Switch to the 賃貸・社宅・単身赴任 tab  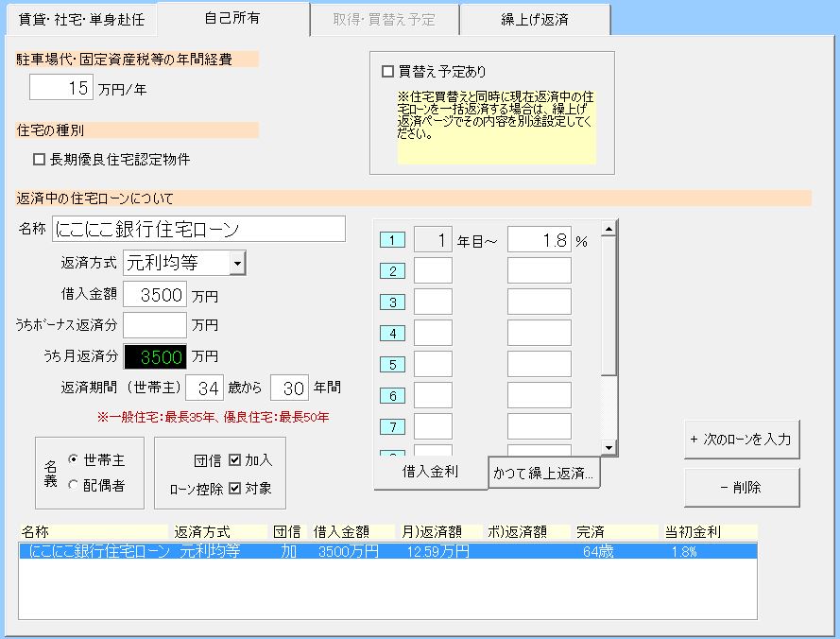coord(79,19)
